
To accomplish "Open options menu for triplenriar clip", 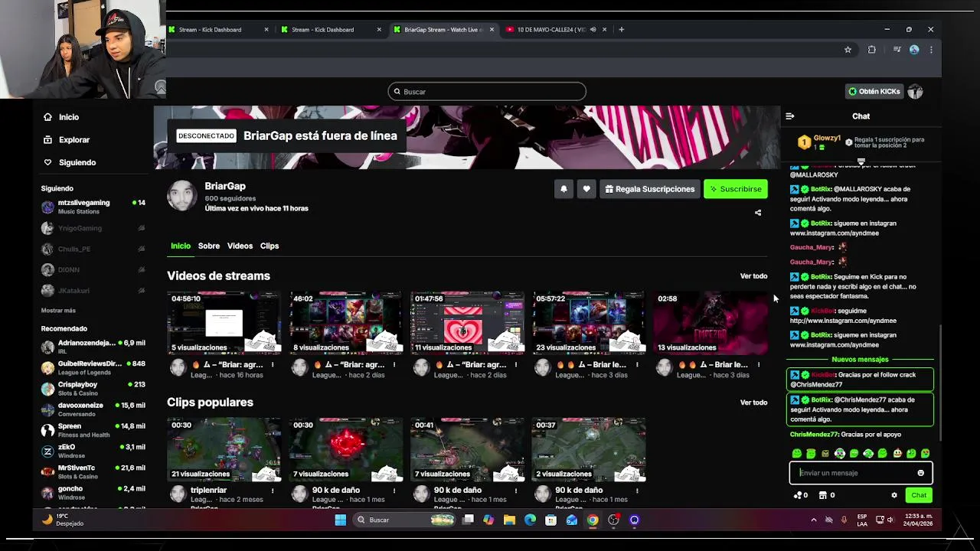I will (273, 491).
